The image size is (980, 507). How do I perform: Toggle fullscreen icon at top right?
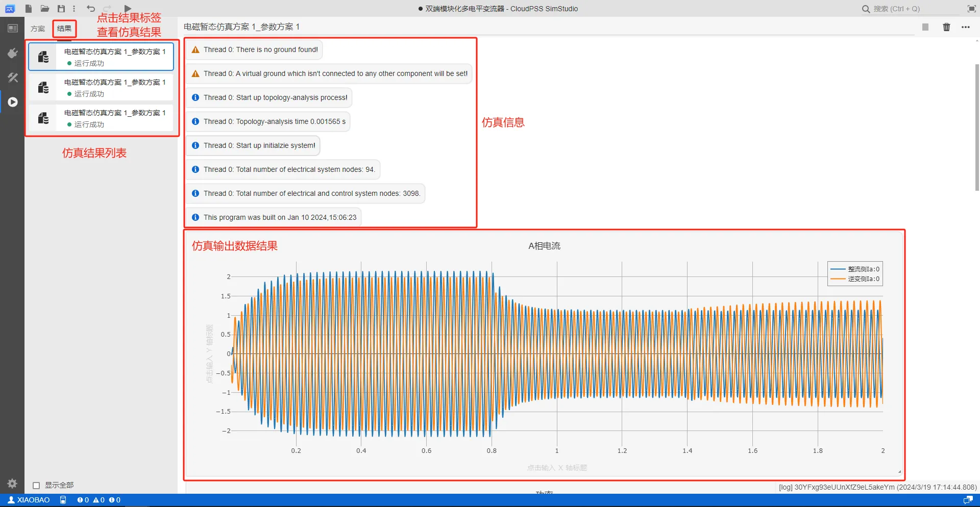click(972, 9)
